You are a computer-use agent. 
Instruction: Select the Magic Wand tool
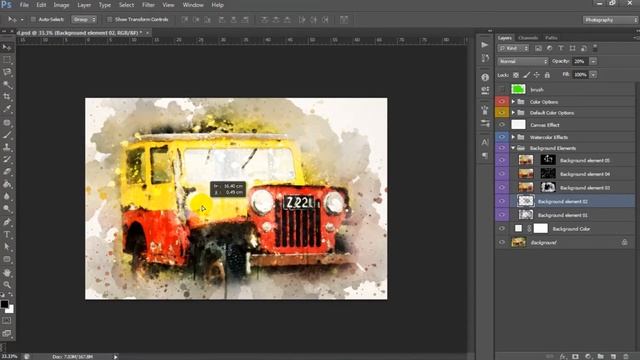coord(7,84)
